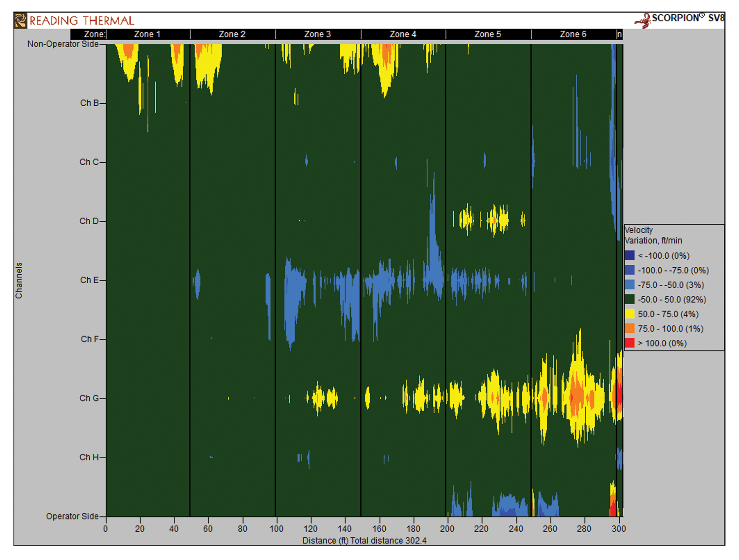
Task: Click the '160' distance tick label
Action: tap(379, 529)
